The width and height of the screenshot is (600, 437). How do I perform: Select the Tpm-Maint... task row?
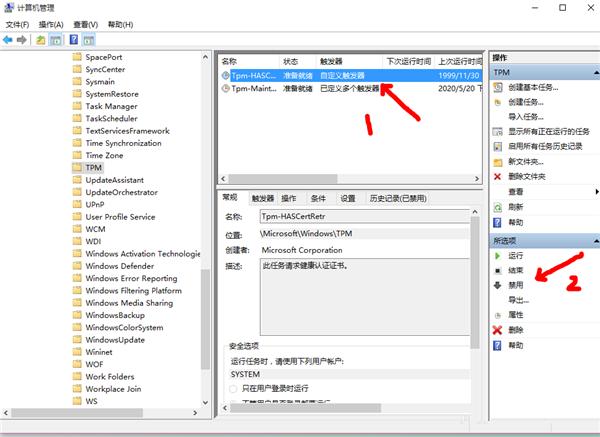click(351, 88)
